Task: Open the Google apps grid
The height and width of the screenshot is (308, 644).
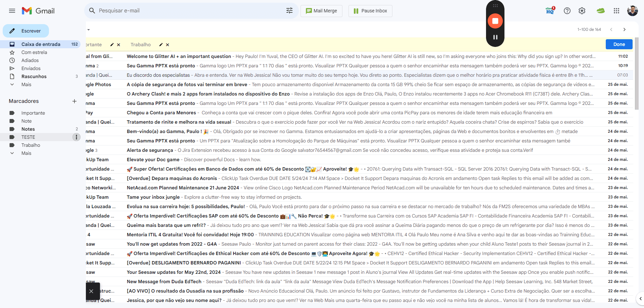Action: [616, 11]
